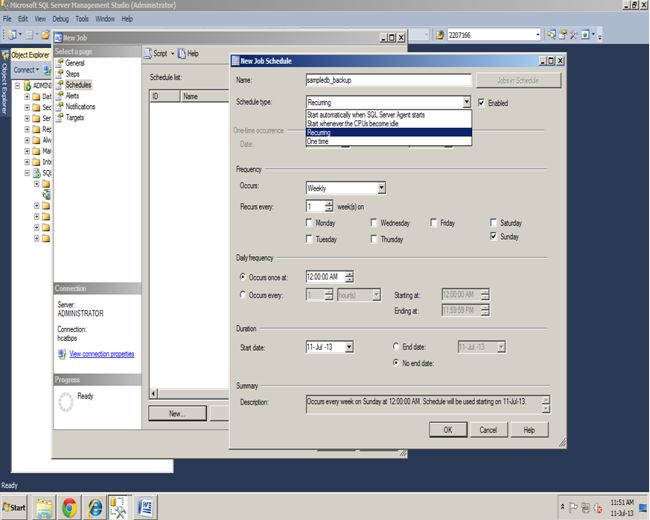650x520 pixels.
Task: Choose 'Start whenever the CPUs become idle' option
Action: pos(388,124)
